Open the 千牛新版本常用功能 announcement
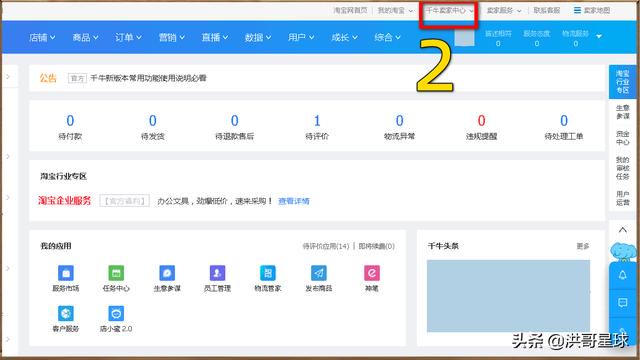Viewport: 640px width, 360px height. (148, 78)
